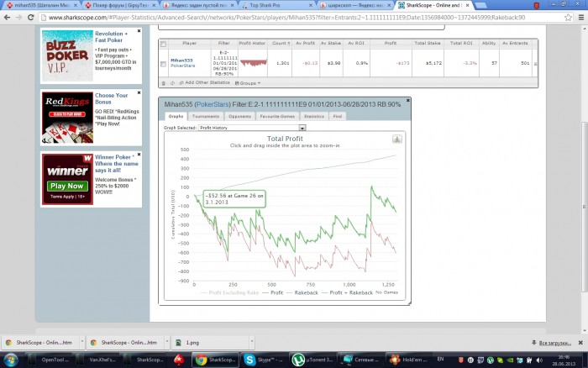Viewport: 588px width, 368px height.
Task: Sort table by Av Profit column
Action: (305, 43)
